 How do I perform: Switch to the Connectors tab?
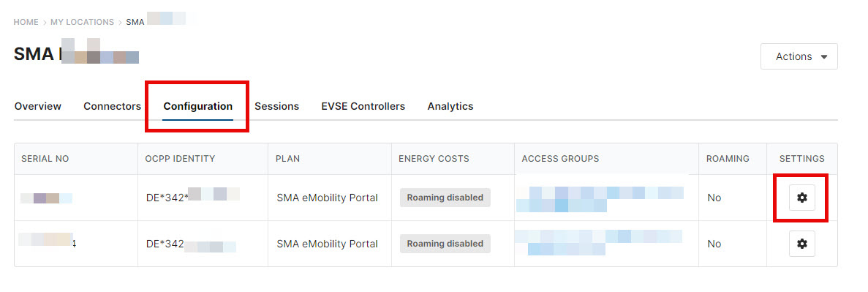pos(113,106)
